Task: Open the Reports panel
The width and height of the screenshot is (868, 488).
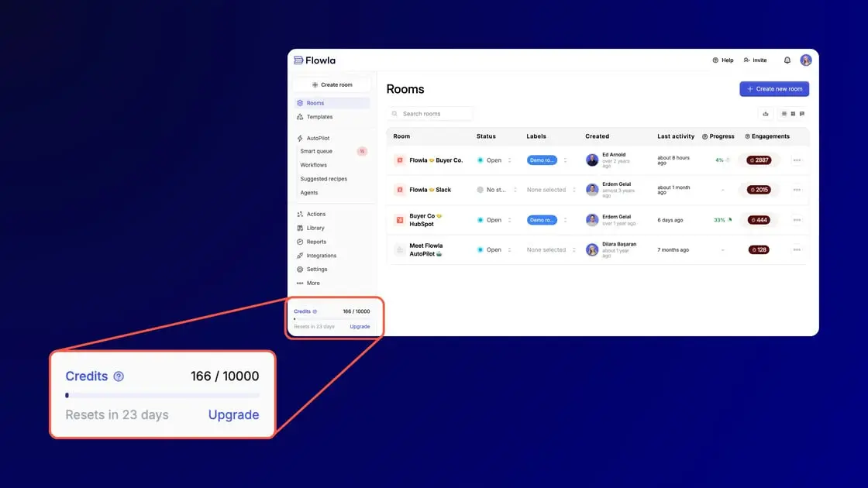Action: click(x=315, y=241)
